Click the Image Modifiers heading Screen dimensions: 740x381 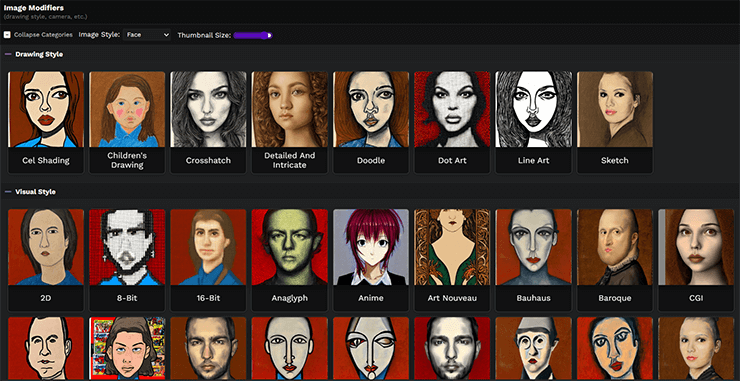click(x=34, y=8)
